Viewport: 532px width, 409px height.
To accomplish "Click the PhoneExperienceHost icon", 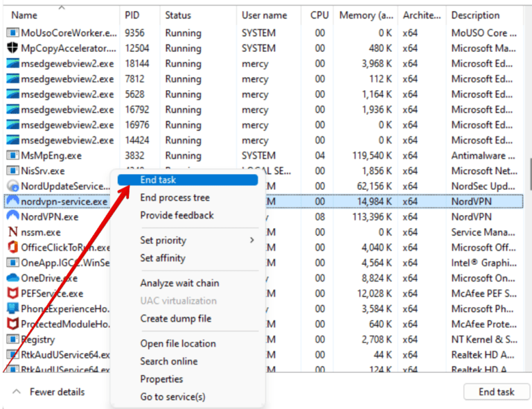I will pyautogui.click(x=12, y=308).
